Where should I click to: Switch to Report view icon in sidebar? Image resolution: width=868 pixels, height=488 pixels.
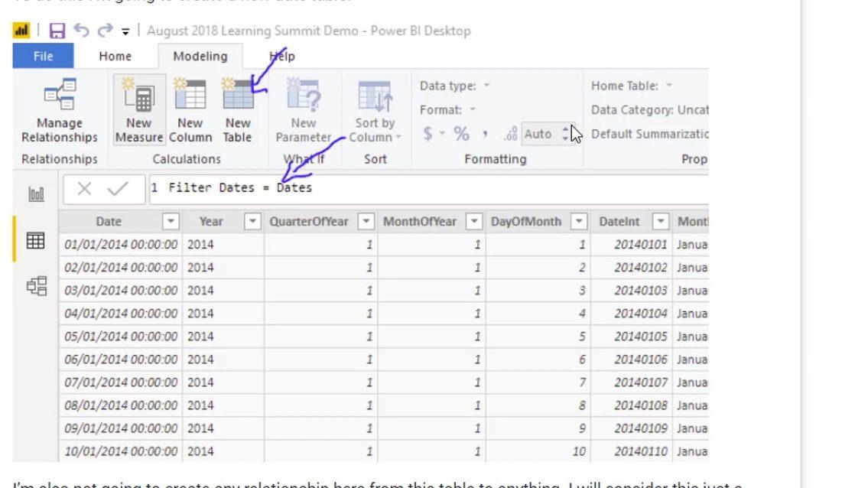click(36, 194)
